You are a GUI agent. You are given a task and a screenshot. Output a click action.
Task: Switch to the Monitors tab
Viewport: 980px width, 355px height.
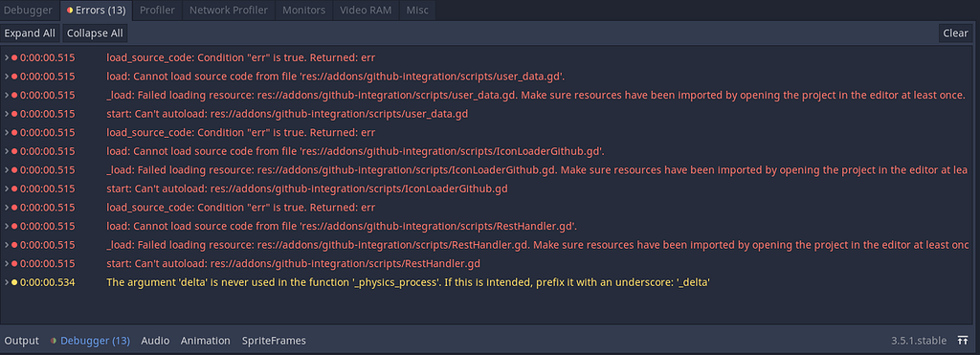303,11
